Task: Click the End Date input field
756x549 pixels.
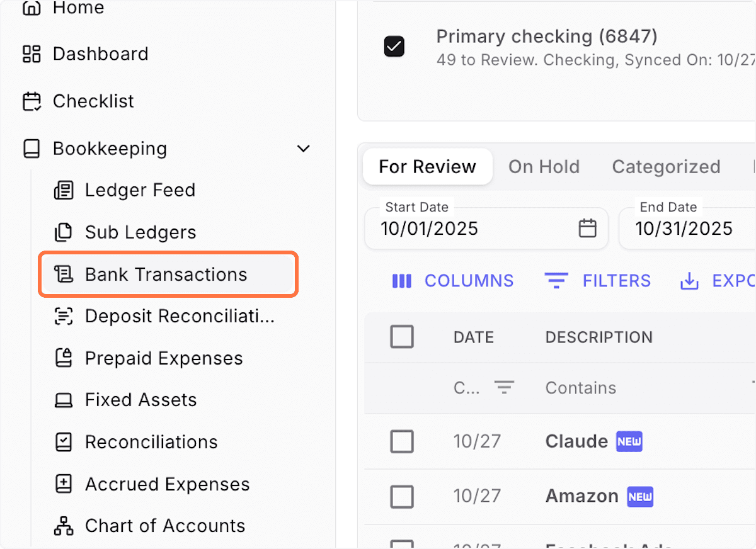Action: point(687,229)
